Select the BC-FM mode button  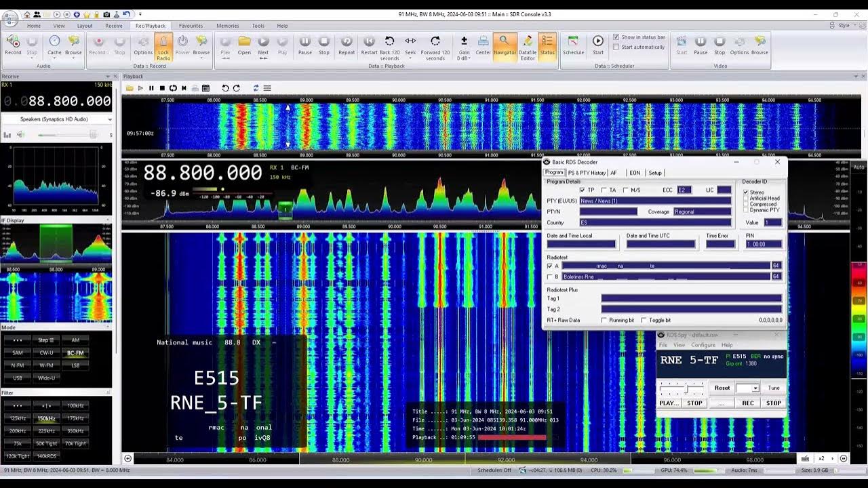[x=75, y=352]
